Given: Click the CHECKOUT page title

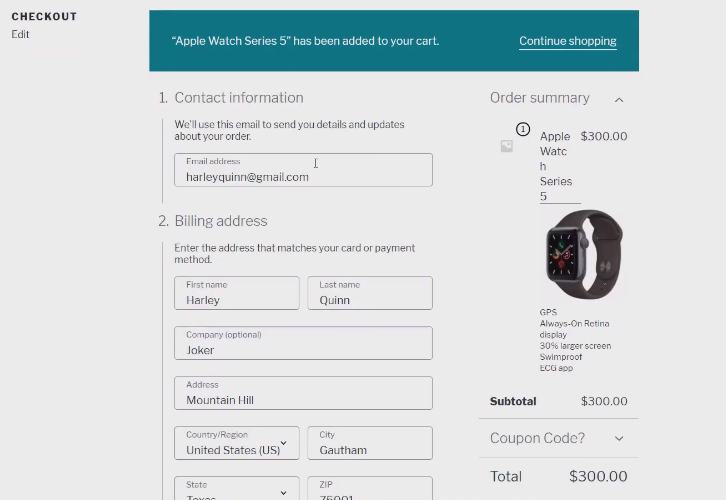Looking at the screenshot, I should coord(44,17).
